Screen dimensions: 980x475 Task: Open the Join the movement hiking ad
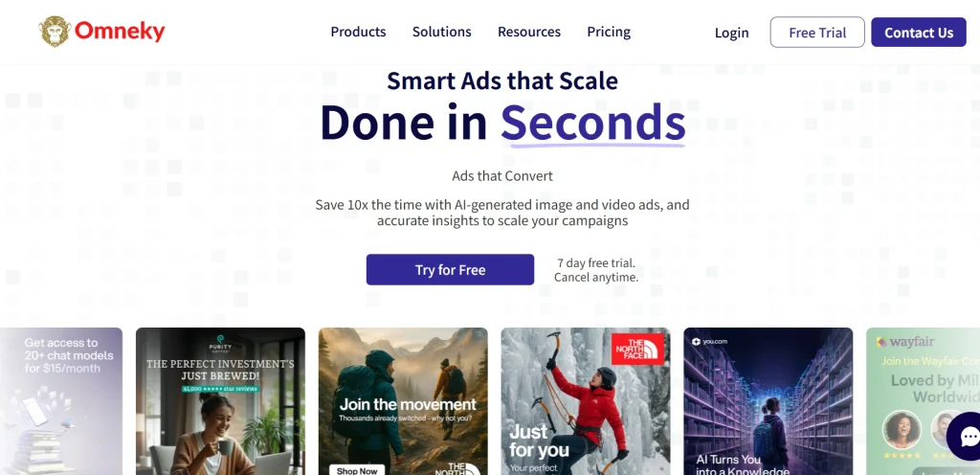(403, 401)
